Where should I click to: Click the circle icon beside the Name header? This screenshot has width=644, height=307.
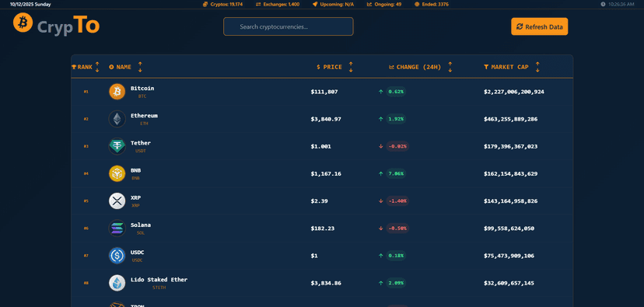tap(111, 67)
